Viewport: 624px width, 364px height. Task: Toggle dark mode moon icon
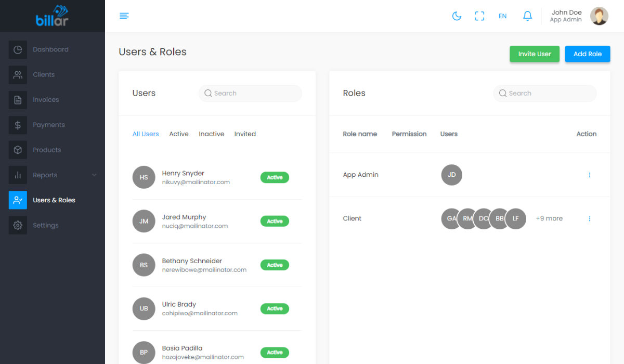click(457, 16)
